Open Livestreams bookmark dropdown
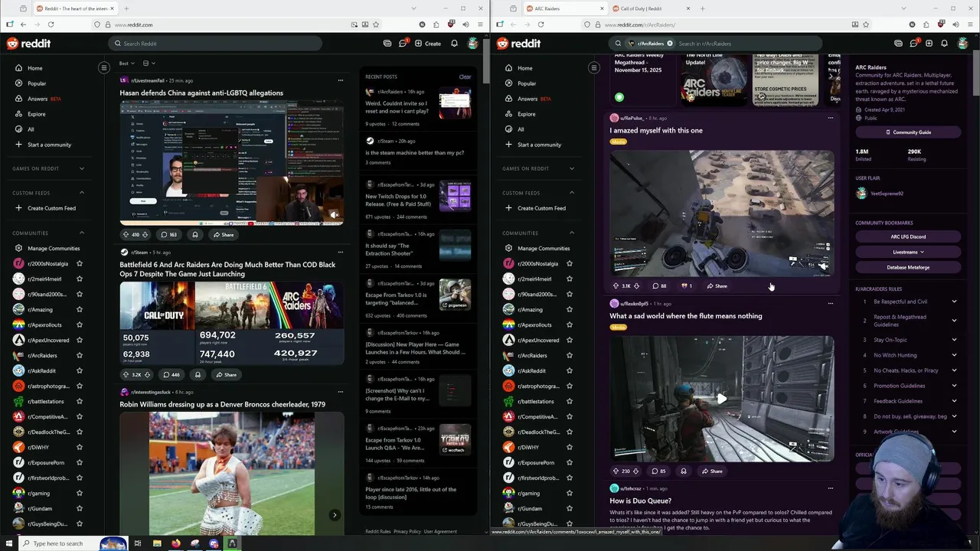 (908, 252)
